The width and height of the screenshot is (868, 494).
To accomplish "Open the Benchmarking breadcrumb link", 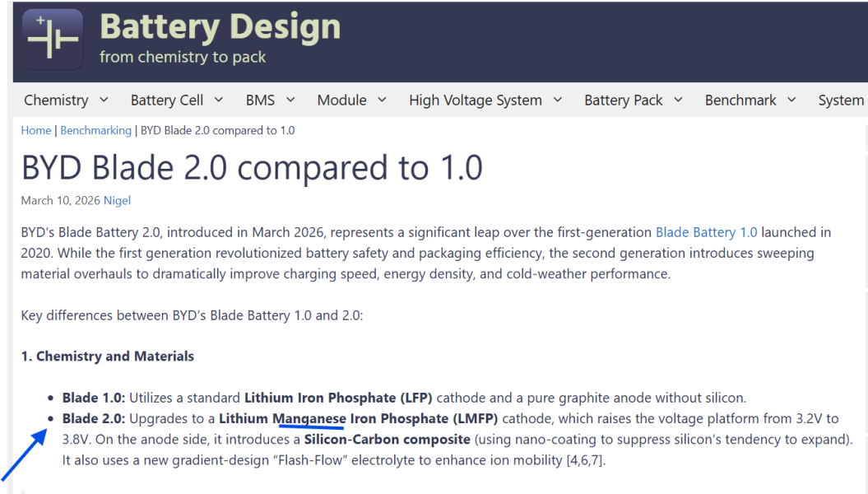I will coord(95,130).
